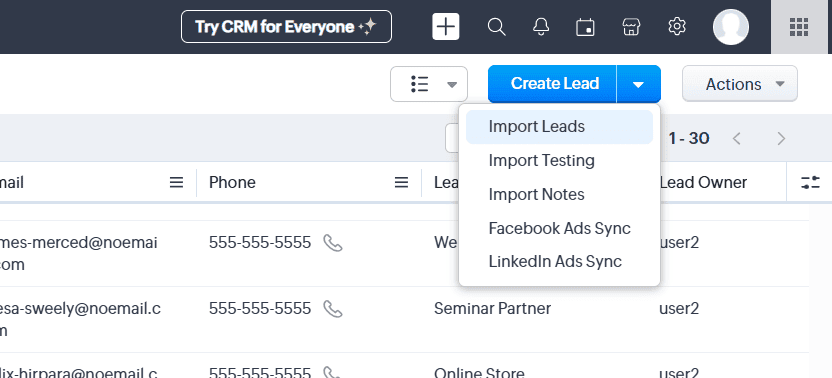Open column settings icon after Lead Owner
This screenshot has width=832, height=378.
[810, 183]
